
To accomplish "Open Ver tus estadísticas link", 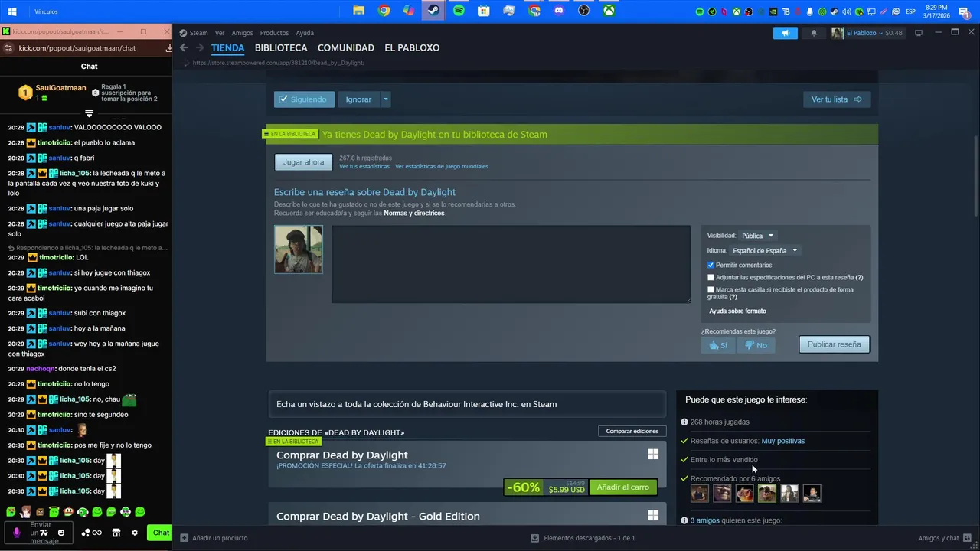I will click(x=364, y=166).
